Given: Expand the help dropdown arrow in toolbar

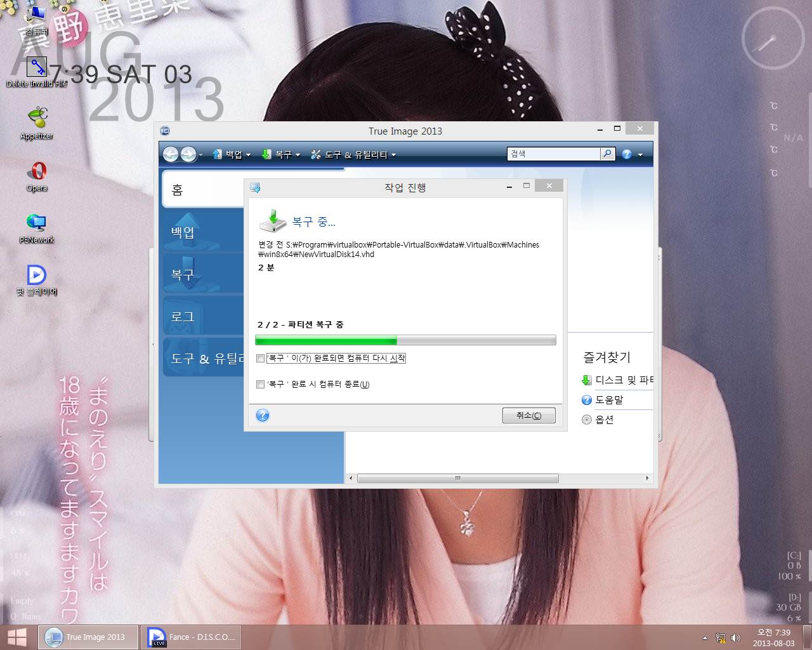Looking at the screenshot, I should coord(640,155).
